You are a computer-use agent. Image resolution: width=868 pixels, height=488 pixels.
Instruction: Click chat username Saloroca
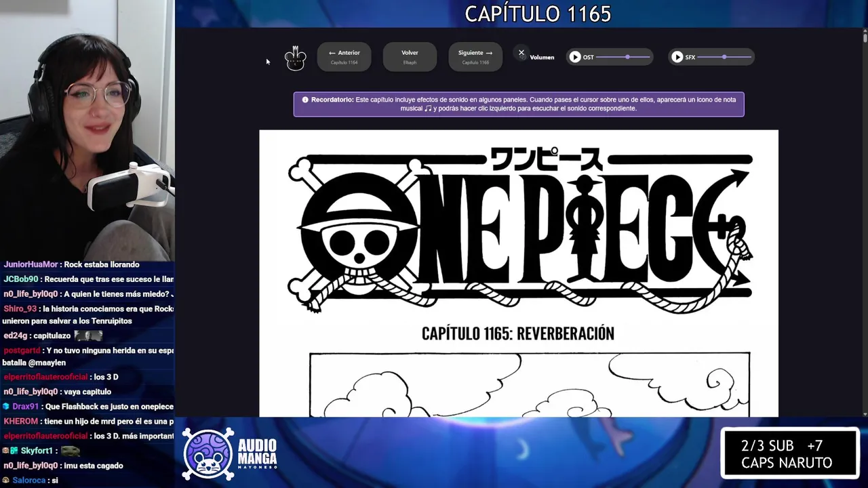[30, 481]
